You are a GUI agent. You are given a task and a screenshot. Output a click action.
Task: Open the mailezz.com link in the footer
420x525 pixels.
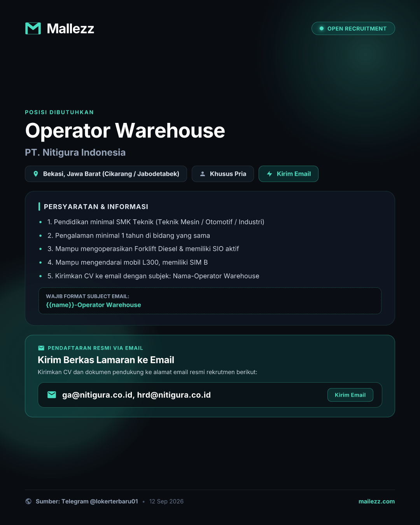point(376,501)
